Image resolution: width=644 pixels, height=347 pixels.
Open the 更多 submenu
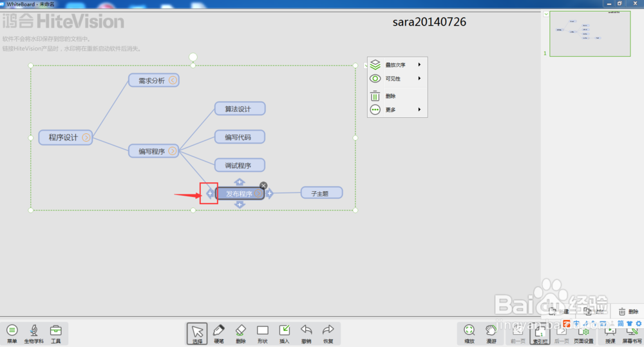coord(397,109)
